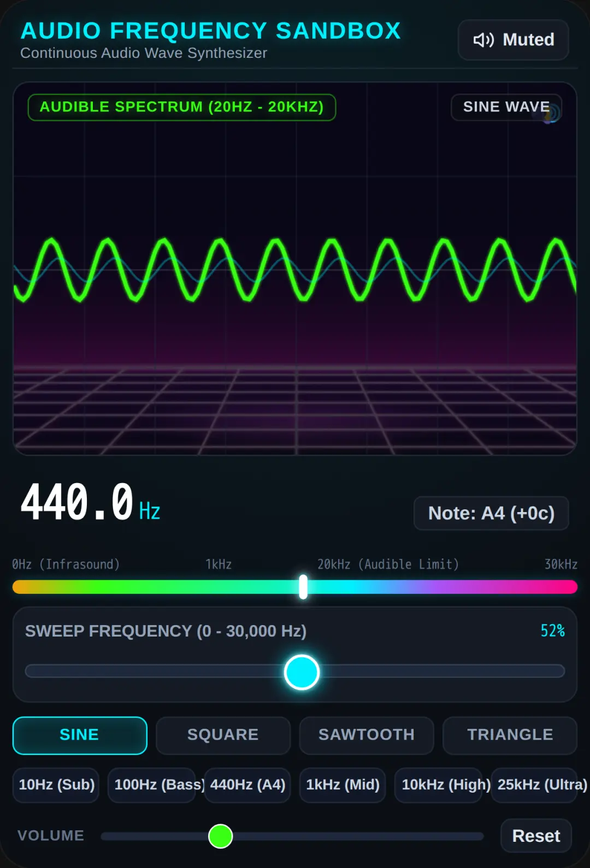Click the cyan sweep frequency slider knob
The width and height of the screenshot is (590, 868).
pos(302,672)
